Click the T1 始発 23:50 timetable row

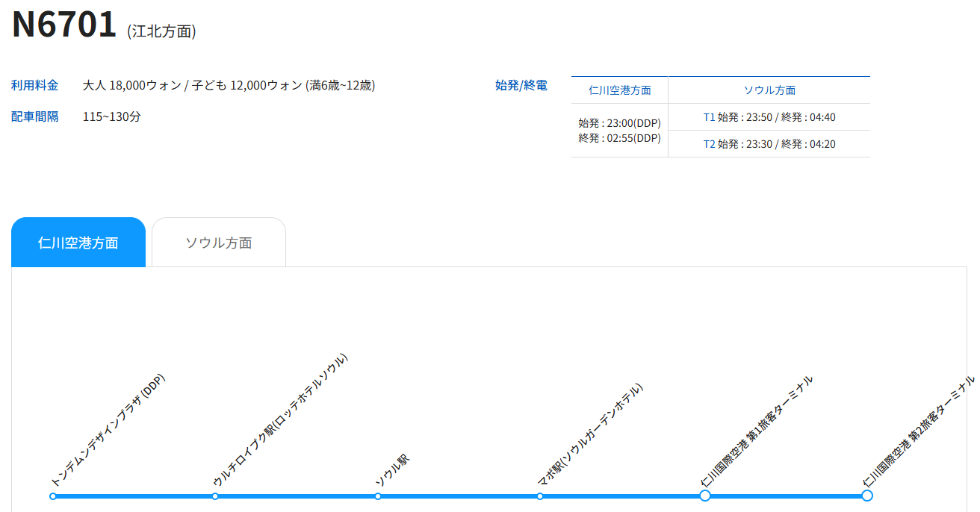769,117
